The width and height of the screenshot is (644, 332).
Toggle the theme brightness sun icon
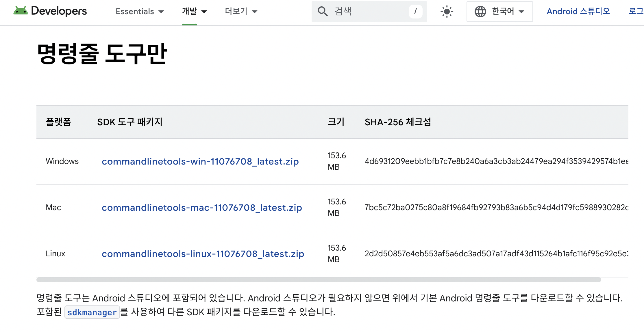coord(447,12)
